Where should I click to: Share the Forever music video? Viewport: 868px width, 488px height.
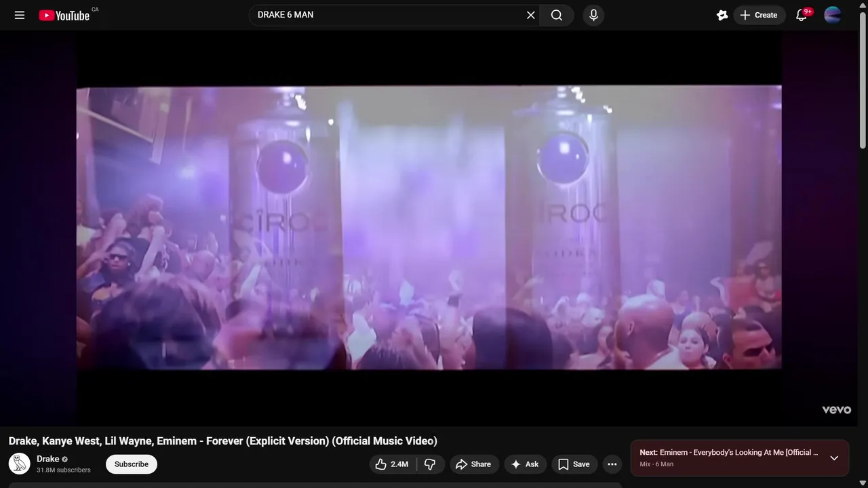pyautogui.click(x=474, y=464)
